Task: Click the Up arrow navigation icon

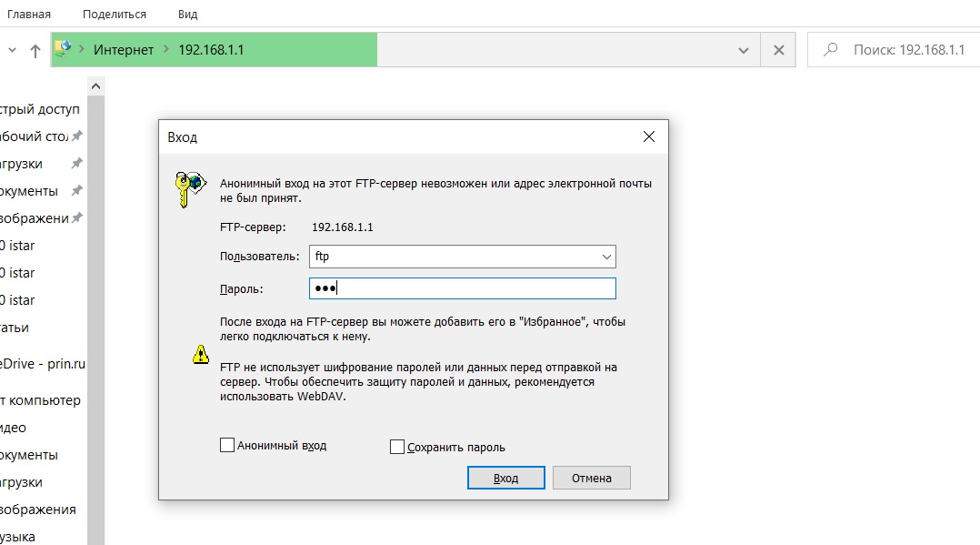Action: click(35, 51)
